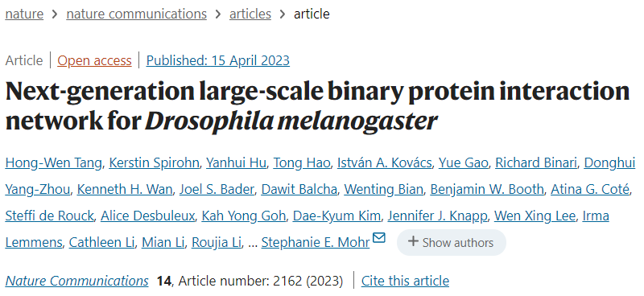Viewport: 644px width, 296px height.
Task: Click the envelope icon beside Stephanie E. Mohr
Action: 379,238
